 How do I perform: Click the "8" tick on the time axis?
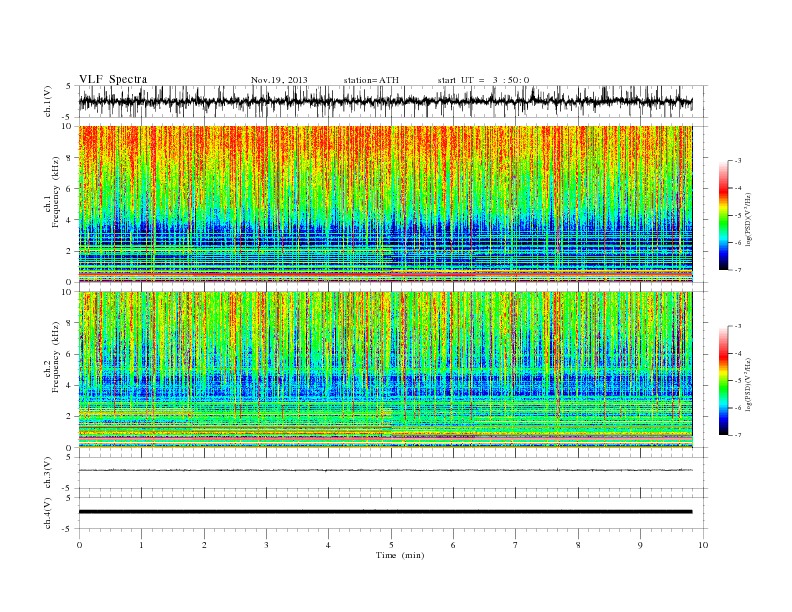578,545
